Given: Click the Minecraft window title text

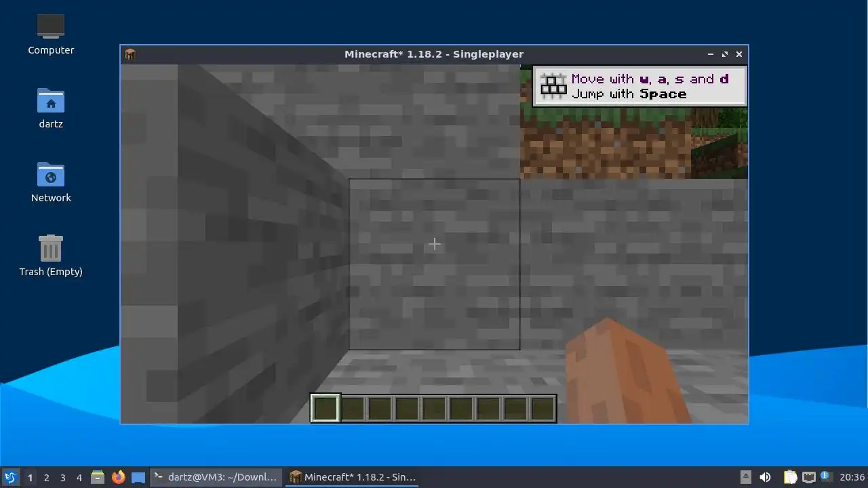Looking at the screenshot, I should click(434, 54).
